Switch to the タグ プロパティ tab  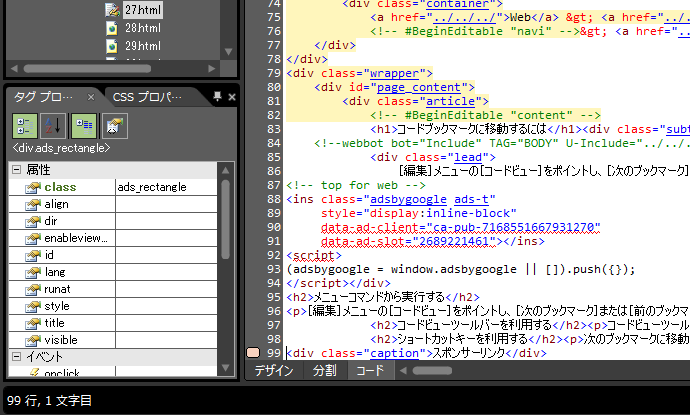click(x=43, y=97)
